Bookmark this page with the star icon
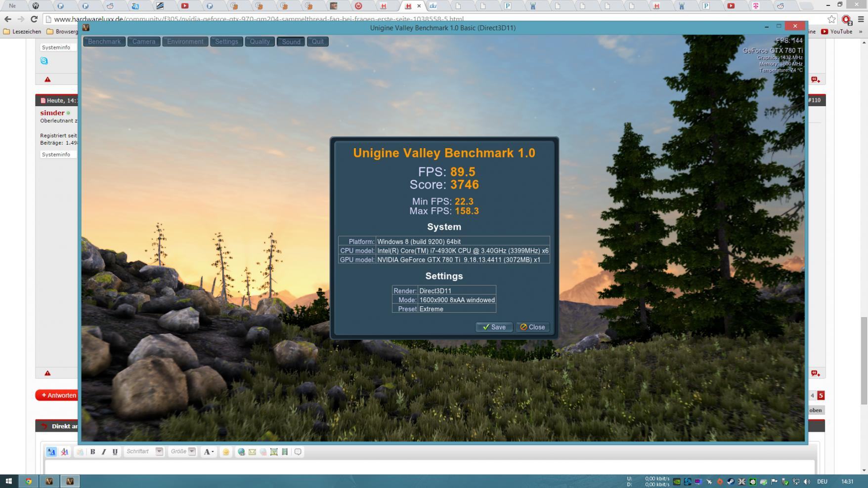 click(x=831, y=19)
